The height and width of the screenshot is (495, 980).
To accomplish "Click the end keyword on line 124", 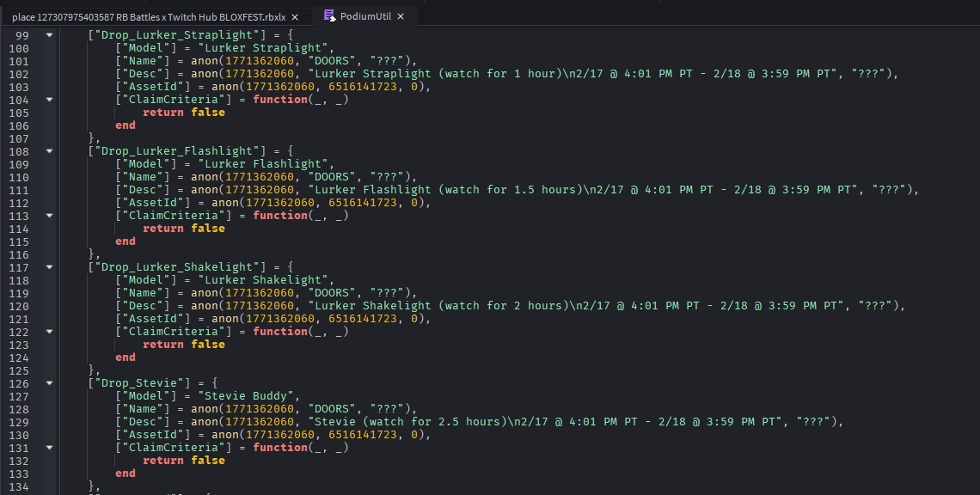I will [x=126, y=357].
